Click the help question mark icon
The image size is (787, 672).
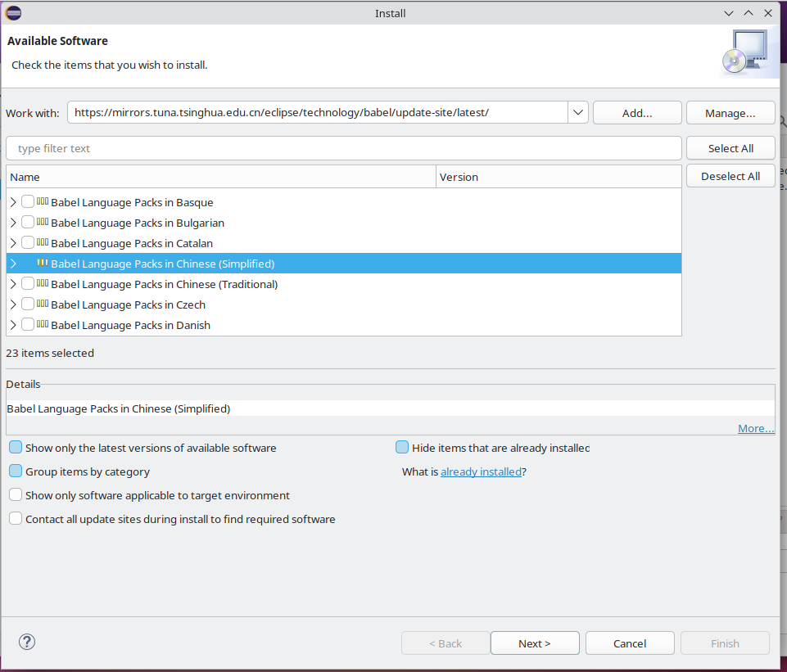[x=26, y=642]
